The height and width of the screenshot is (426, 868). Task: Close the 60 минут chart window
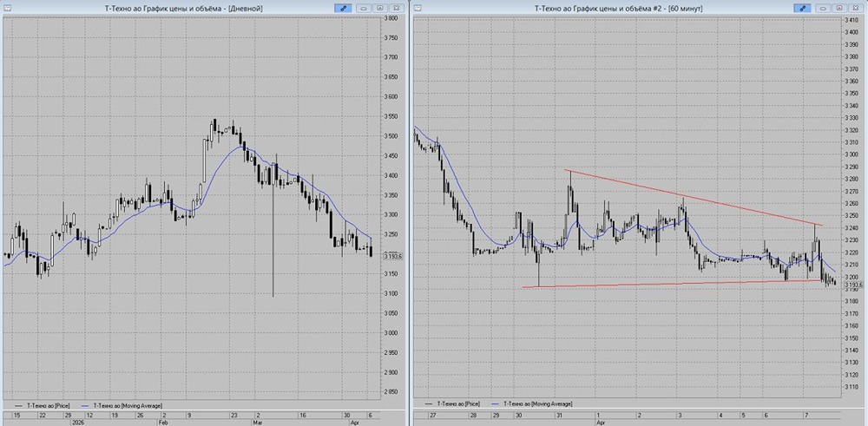point(855,9)
